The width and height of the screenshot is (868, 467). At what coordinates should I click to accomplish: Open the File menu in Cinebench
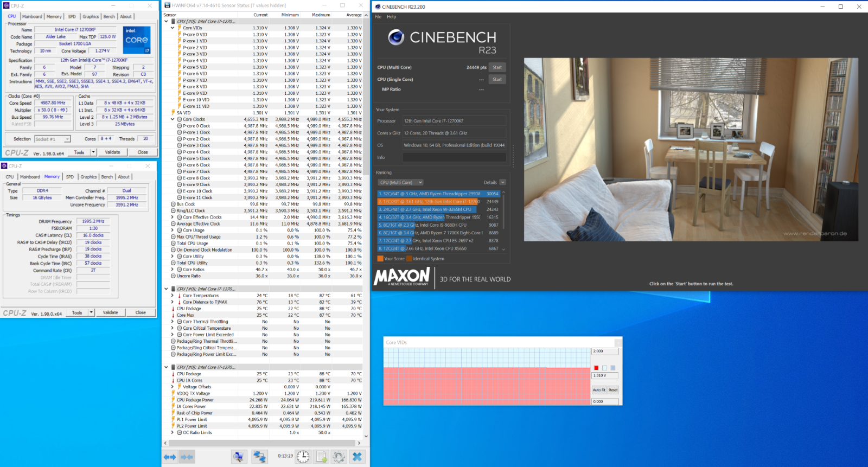(378, 17)
